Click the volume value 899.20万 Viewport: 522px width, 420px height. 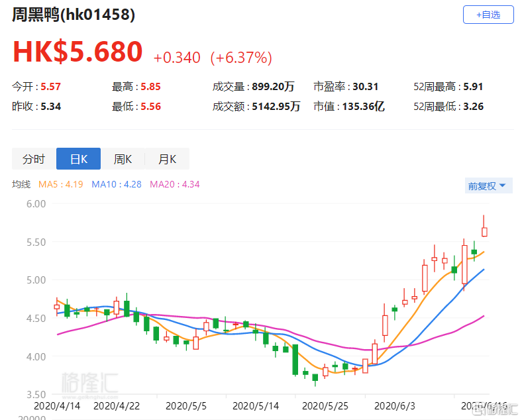[273, 87]
